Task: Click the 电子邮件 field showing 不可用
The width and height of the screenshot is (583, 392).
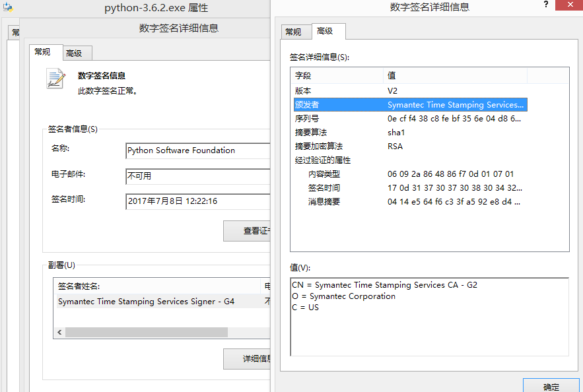Action: pyautogui.click(x=197, y=177)
